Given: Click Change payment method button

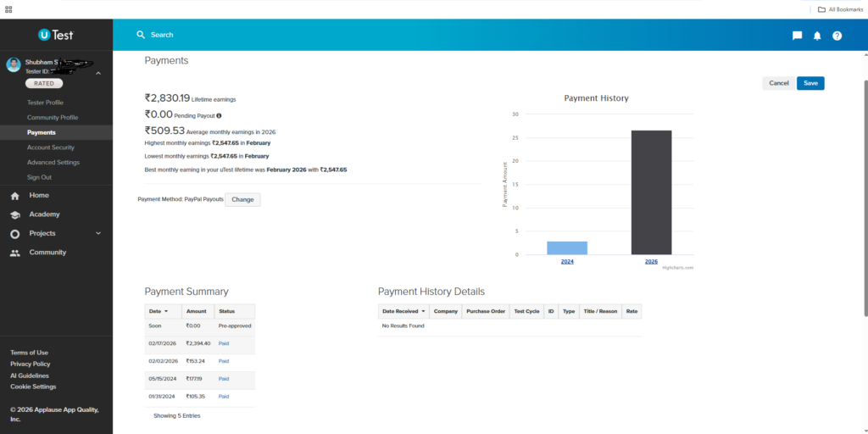Looking at the screenshot, I should [x=242, y=199].
